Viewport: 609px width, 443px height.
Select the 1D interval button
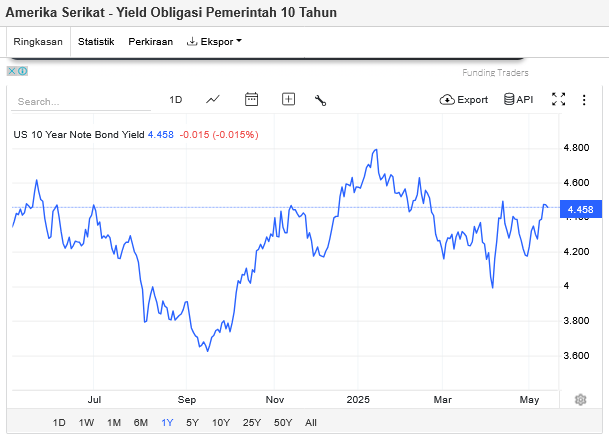pyautogui.click(x=176, y=99)
